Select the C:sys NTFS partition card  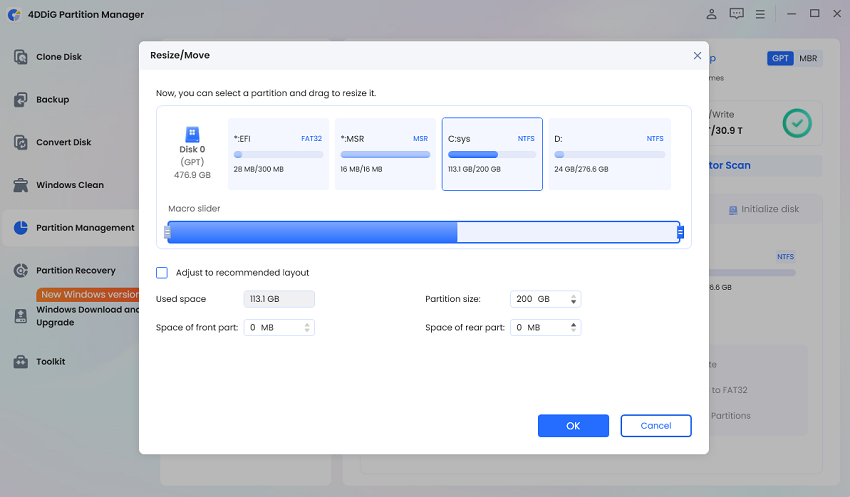492,154
